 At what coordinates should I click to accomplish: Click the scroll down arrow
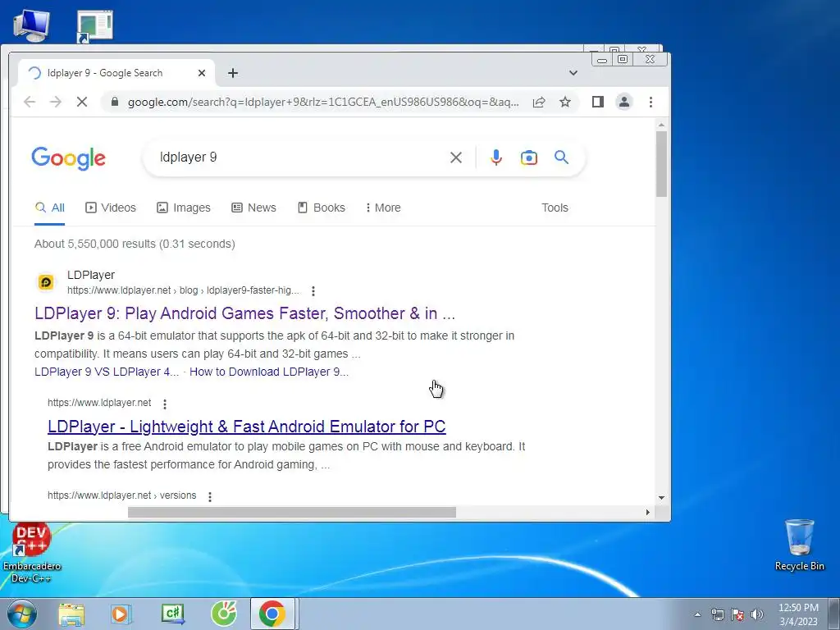(662, 498)
